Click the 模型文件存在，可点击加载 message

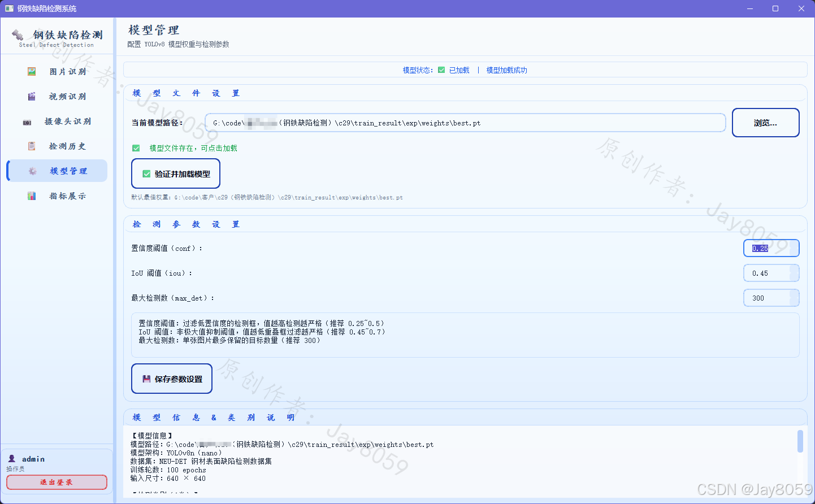point(193,148)
